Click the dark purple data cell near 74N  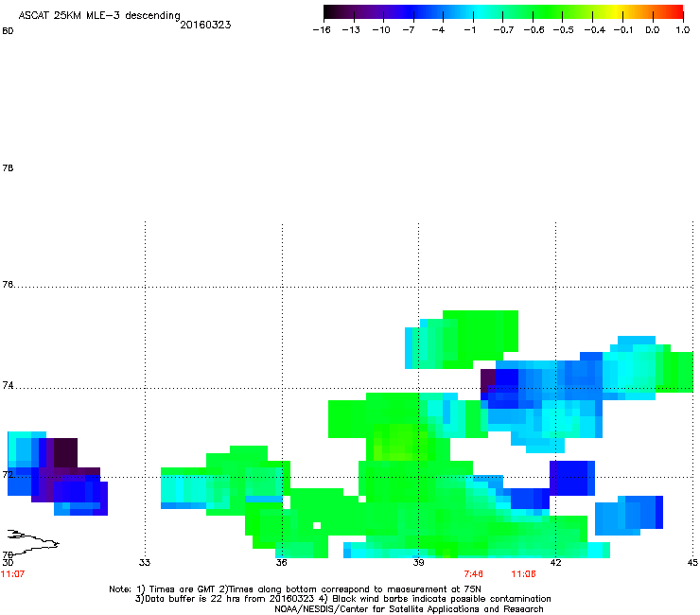[x=488, y=380]
